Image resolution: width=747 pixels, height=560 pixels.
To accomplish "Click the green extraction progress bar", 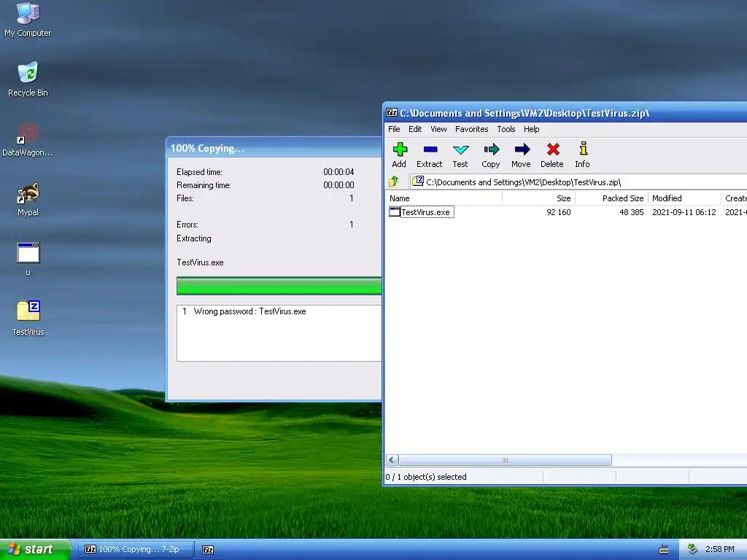I will point(279,286).
